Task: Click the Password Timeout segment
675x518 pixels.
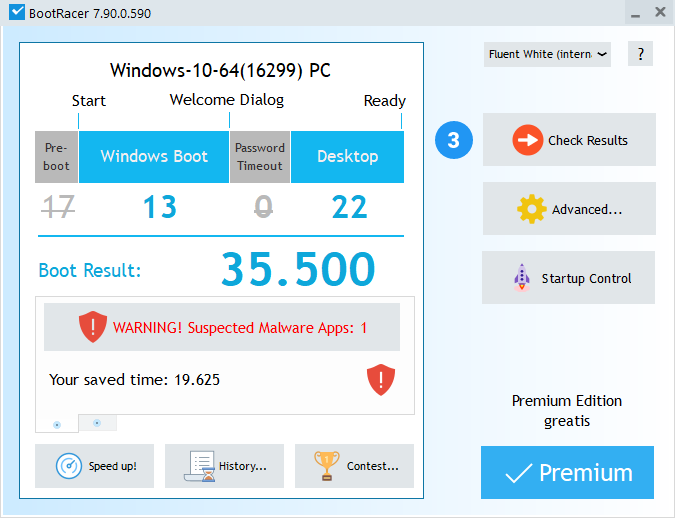Action: click(260, 156)
